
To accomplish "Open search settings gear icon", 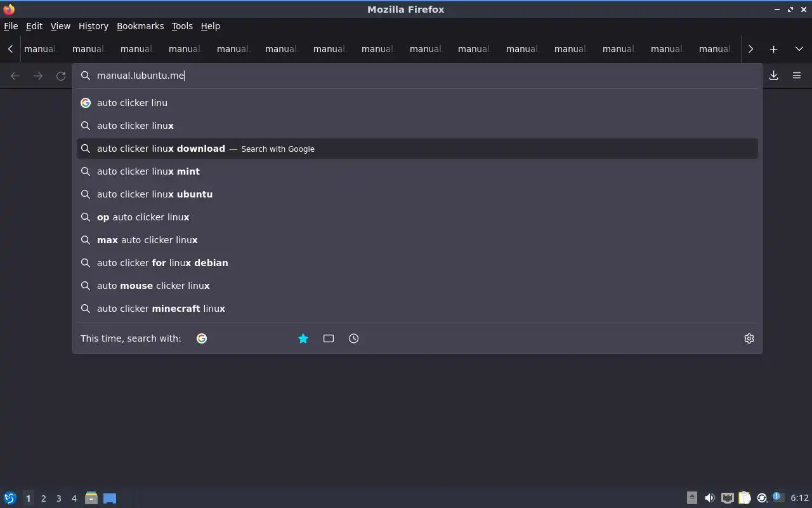I will [749, 338].
